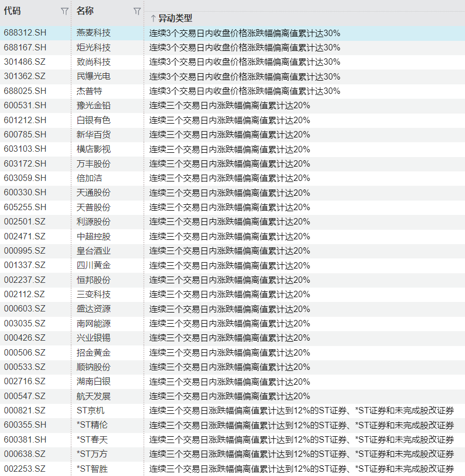This screenshot has width=465, height=476.
Task: Open stock code 688167.SH
Action: tap(25, 48)
